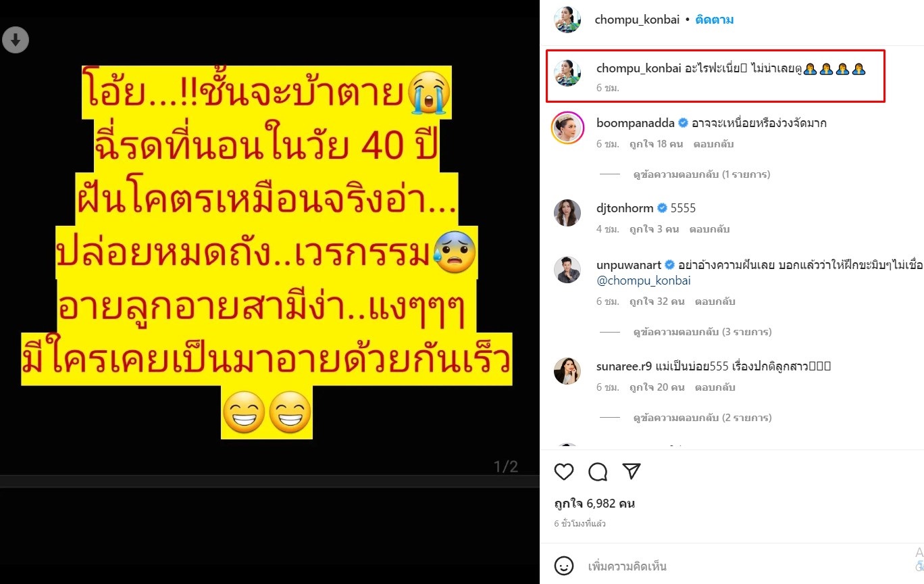Open the comment bubble icon
This screenshot has height=584, width=924.
[x=598, y=471]
